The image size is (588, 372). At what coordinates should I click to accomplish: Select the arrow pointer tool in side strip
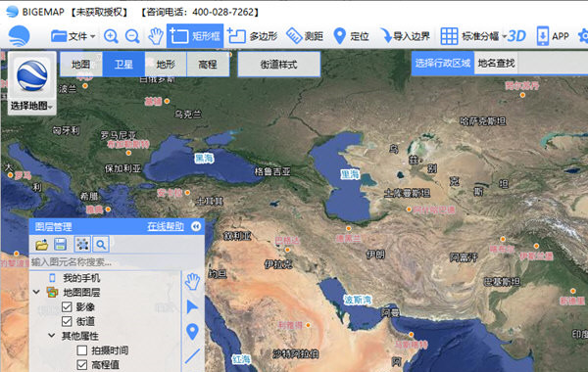pyautogui.click(x=192, y=306)
